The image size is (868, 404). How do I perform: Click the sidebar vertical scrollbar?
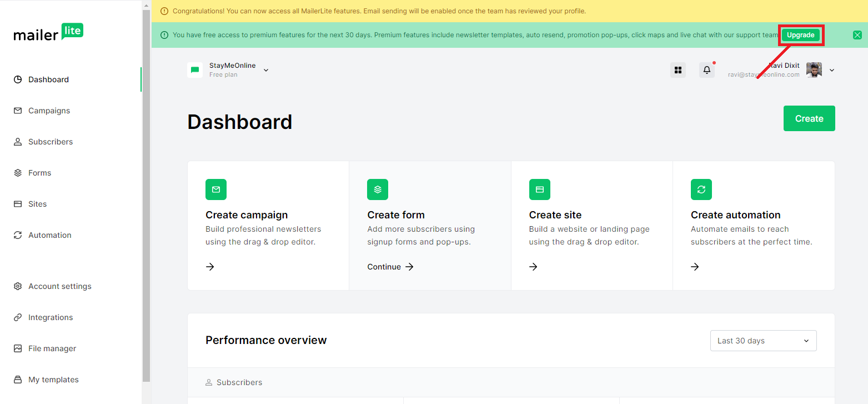(x=147, y=194)
